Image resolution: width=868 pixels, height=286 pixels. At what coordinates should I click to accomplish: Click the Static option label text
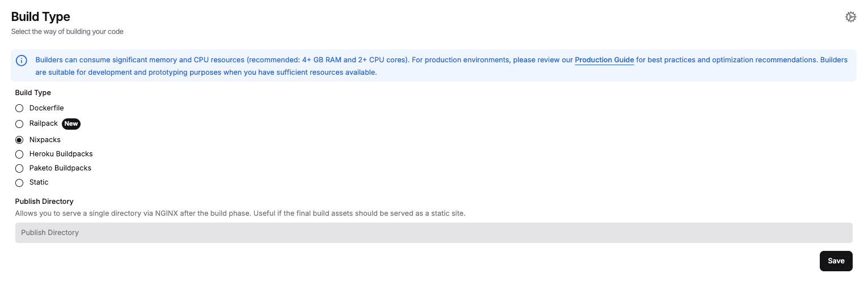point(39,182)
